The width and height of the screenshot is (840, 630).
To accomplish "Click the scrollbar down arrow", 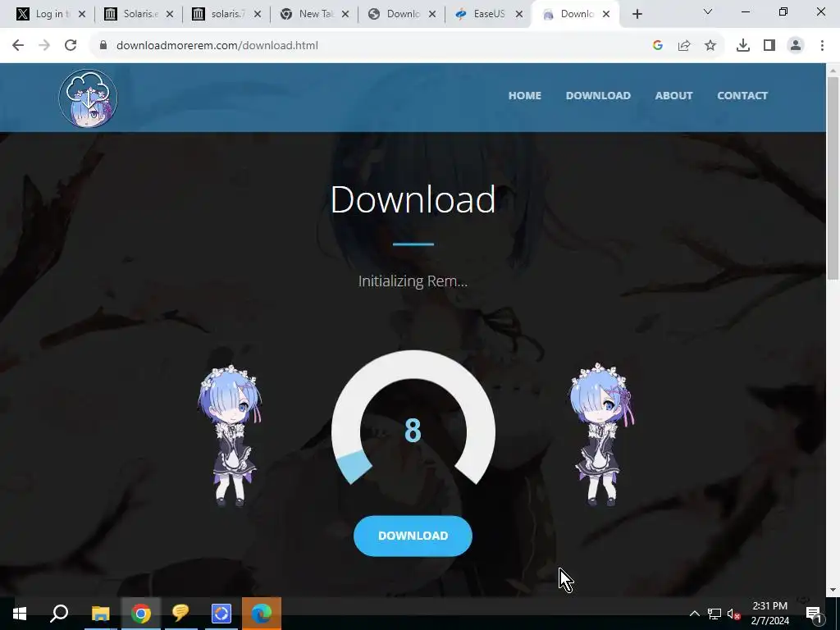I will click(x=833, y=590).
